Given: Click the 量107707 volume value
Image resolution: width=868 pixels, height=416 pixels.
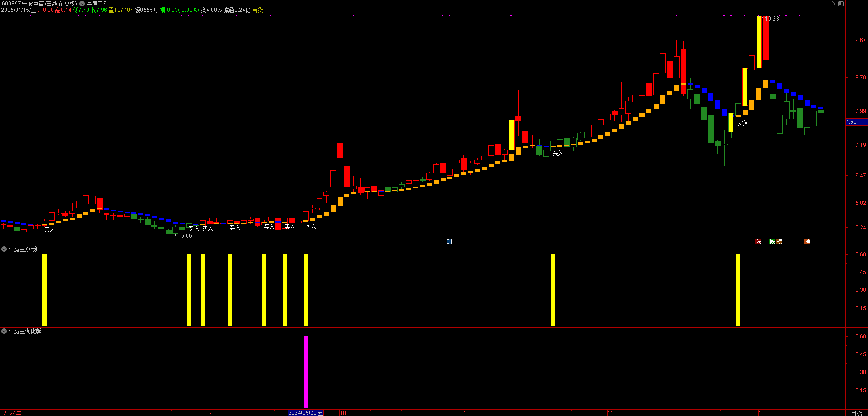Looking at the screenshot, I should 120,10.
